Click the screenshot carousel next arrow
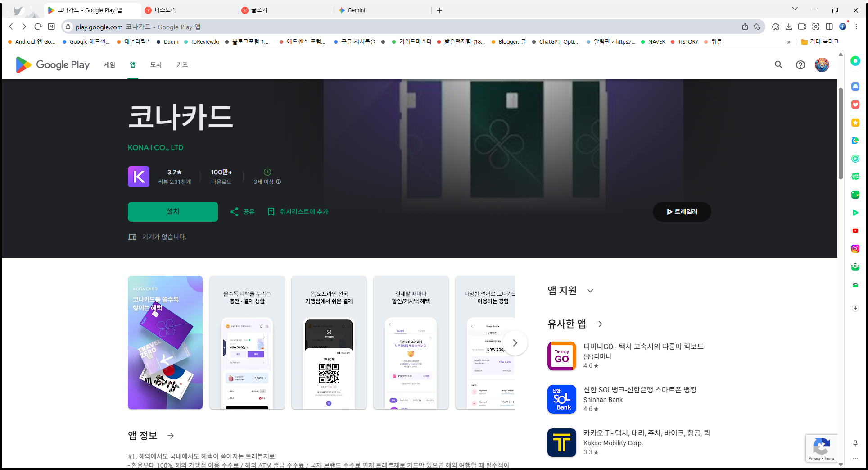Image resolution: width=868 pixels, height=470 pixels. [515, 342]
